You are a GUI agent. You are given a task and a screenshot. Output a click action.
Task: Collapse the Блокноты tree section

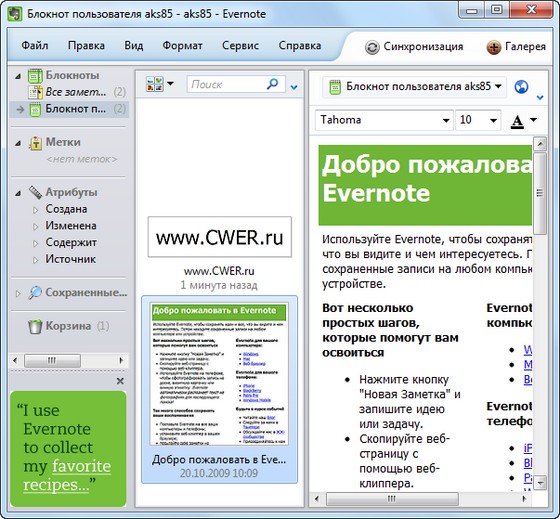point(18,76)
